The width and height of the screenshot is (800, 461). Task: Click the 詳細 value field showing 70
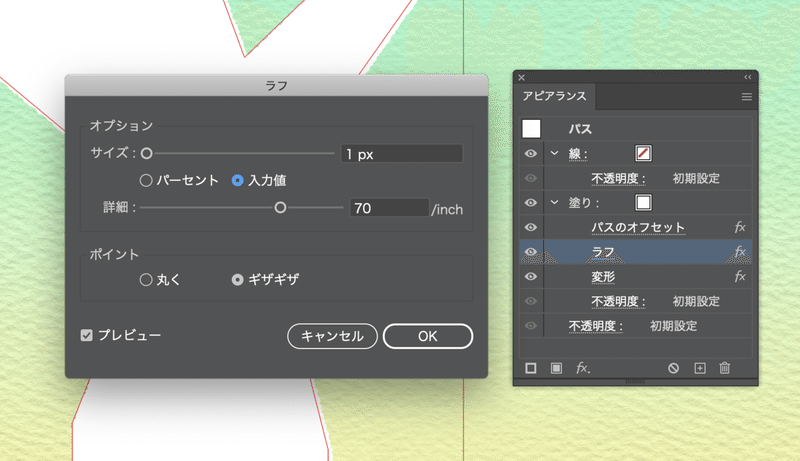tap(389, 208)
